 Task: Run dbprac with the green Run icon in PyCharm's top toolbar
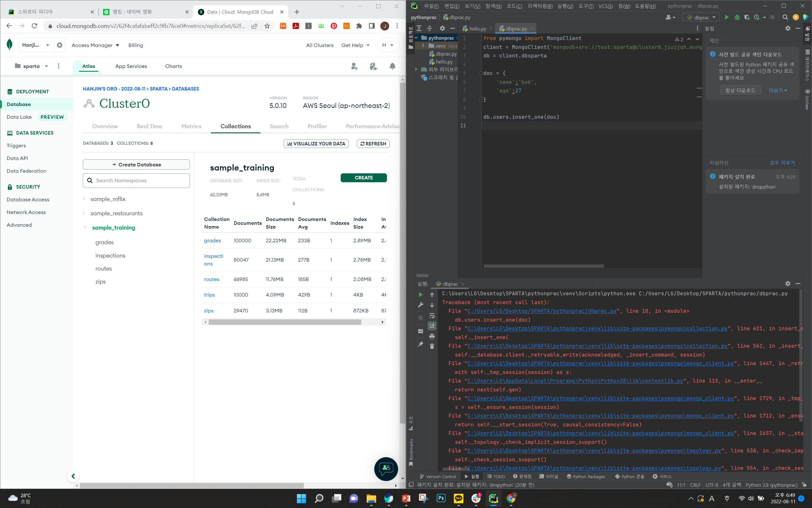tap(726, 17)
